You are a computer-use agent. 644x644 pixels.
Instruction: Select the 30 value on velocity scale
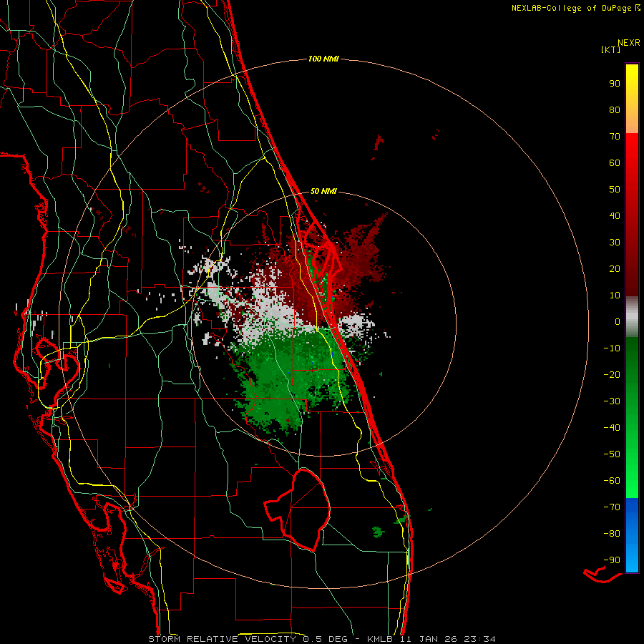click(x=615, y=243)
